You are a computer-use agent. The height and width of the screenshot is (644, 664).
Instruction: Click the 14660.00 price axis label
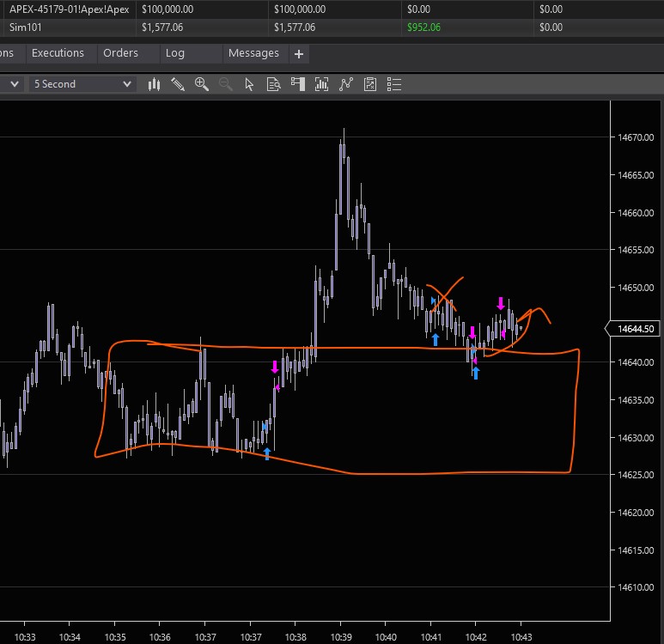[636, 213]
